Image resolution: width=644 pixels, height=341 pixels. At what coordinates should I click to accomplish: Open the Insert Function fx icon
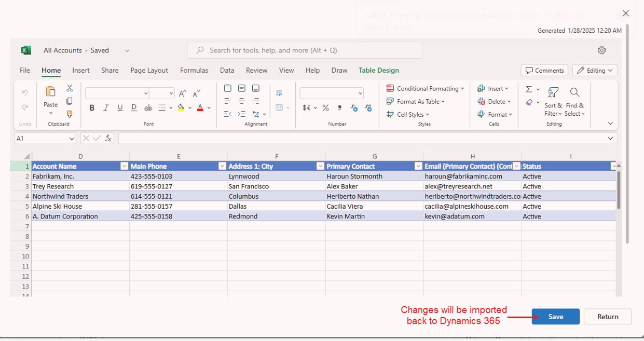click(108, 138)
